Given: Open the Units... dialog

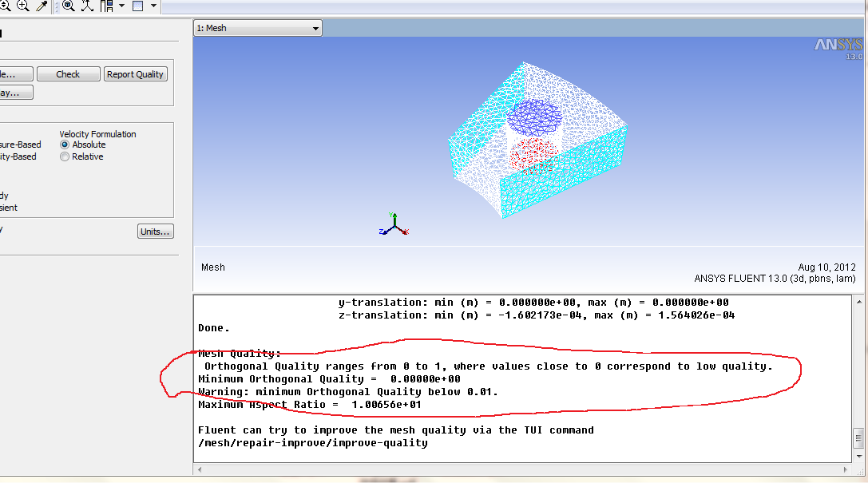Looking at the screenshot, I should (x=155, y=232).
